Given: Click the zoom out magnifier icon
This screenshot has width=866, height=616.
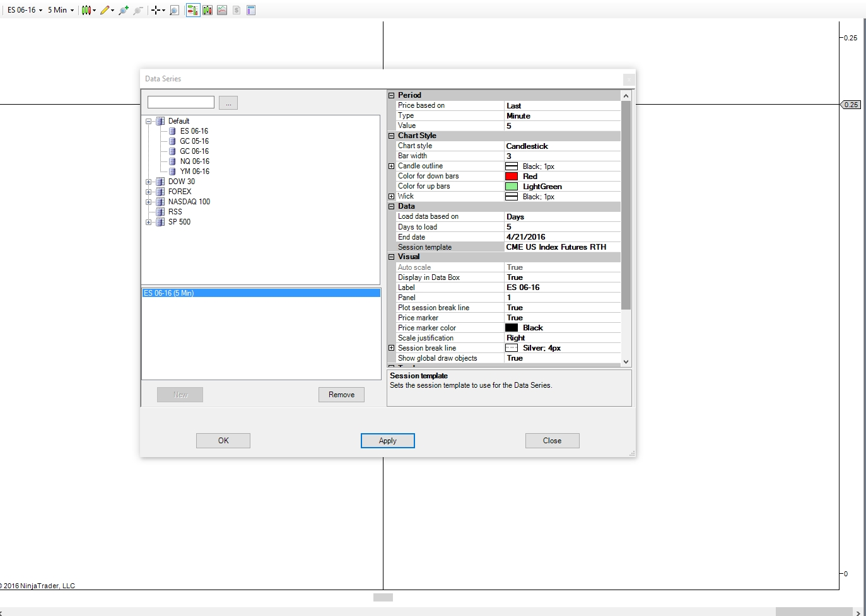Looking at the screenshot, I should 138,10.
